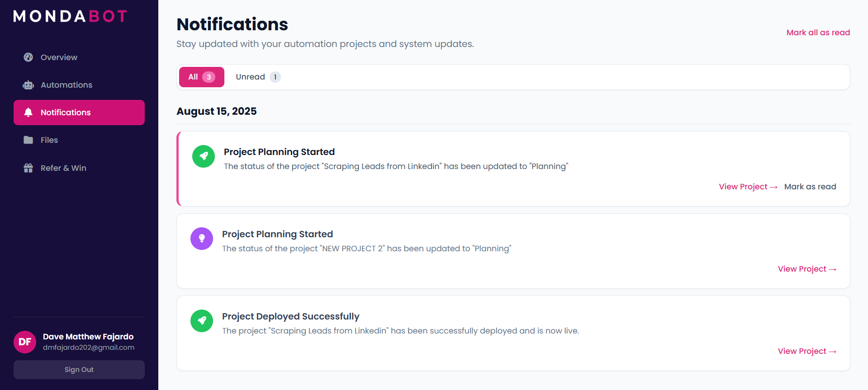This screenshot has width=868, height=390.
Task: Select the All notifications tab
Action: (201, 77)
